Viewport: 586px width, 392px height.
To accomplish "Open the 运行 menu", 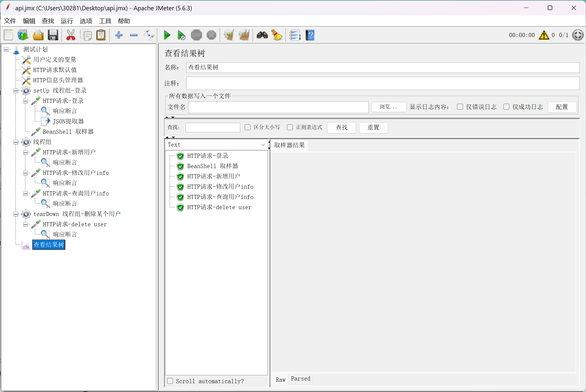I will coord(67,21).
